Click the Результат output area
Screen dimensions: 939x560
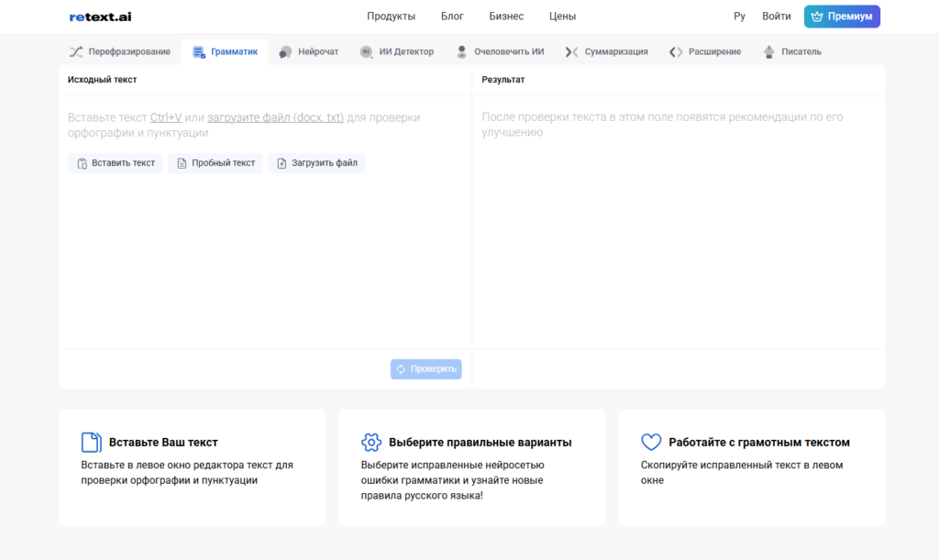pyautogui.click(x=679, y=223)
